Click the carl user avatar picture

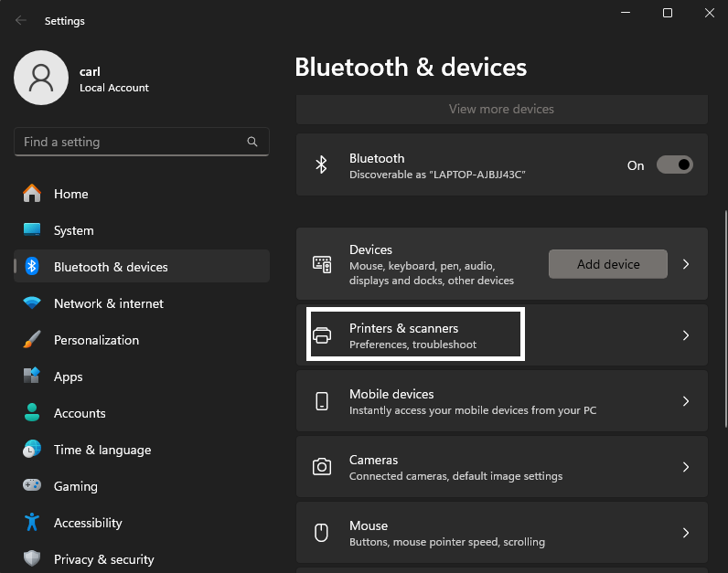coord(41,78)
